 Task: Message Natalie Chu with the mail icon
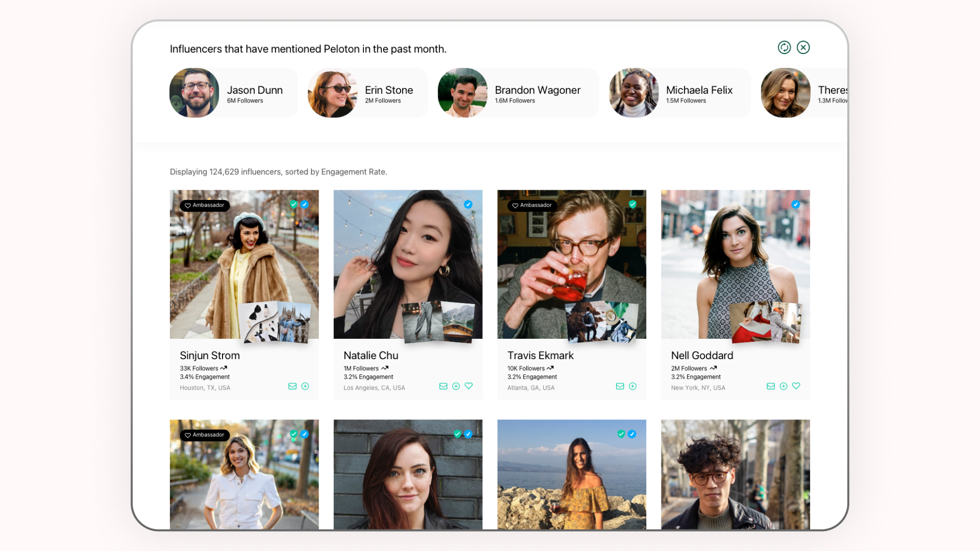pyautogui.click(x=443, y=386)
